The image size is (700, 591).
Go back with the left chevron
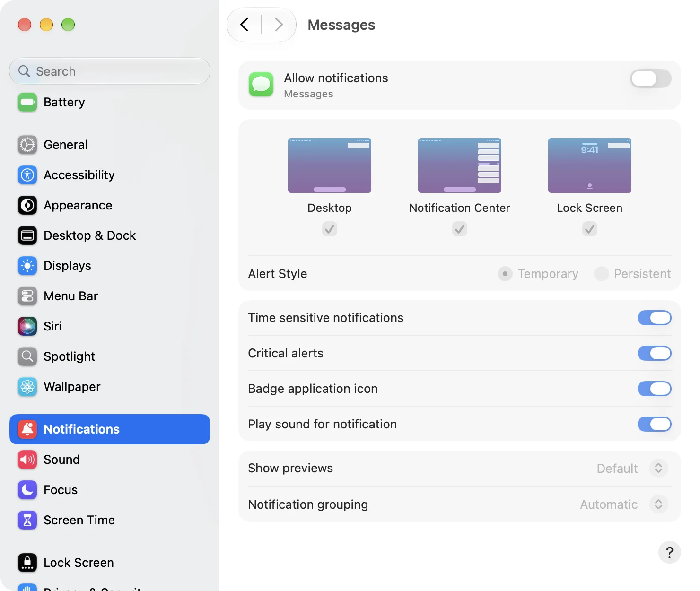pyautogui.click(x=244, y=25)
